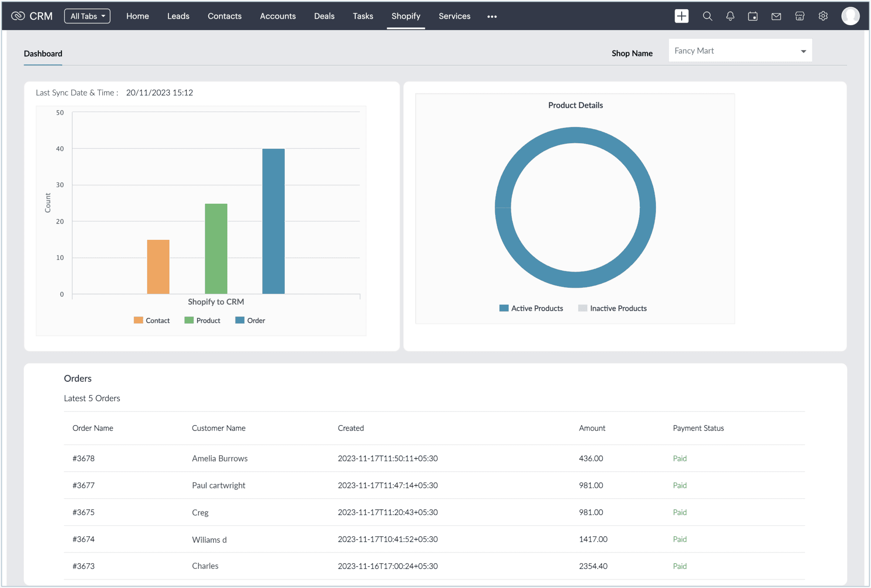Click customer name Paul cartwright
The height and width of the screenshot is (588, 871).
point(219,485)
